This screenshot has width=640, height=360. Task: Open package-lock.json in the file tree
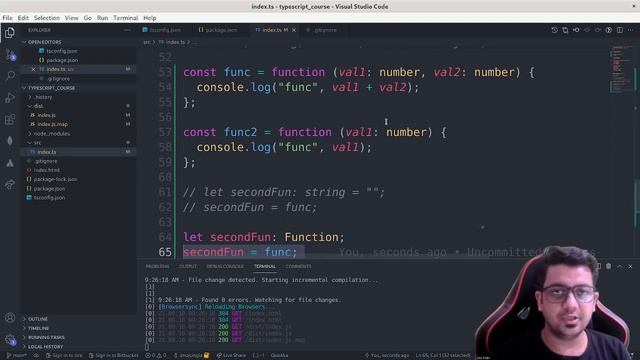(x=79, y=179)
